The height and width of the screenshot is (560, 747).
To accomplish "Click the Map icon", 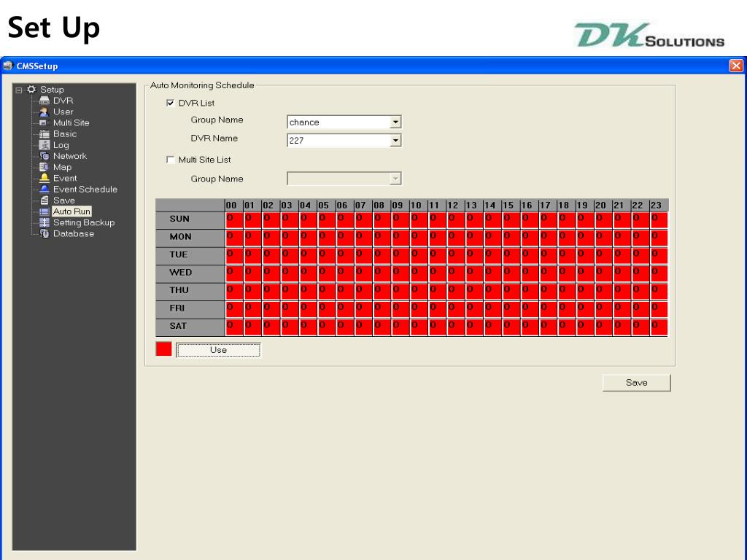I will [x=44, y=167].
